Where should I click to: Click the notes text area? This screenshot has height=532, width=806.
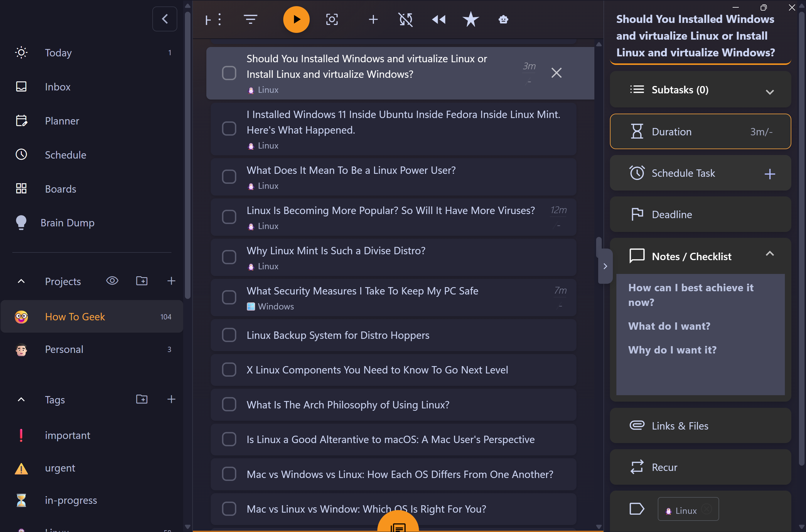click(x=700, y=334)
